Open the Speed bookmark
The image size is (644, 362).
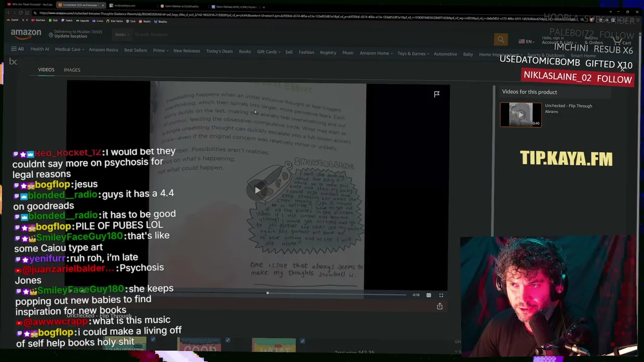[13, 20]
